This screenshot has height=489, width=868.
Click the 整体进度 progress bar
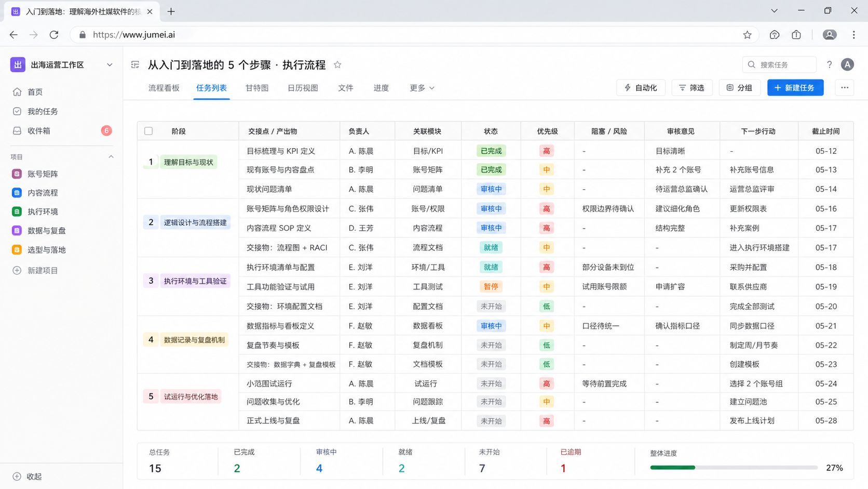coord(734,468)
